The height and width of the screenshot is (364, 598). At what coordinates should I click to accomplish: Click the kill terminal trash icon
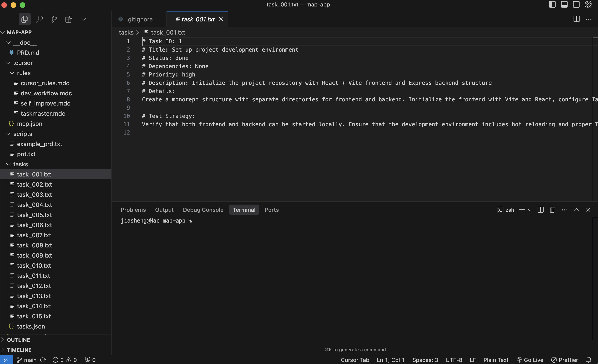[552, 210]
